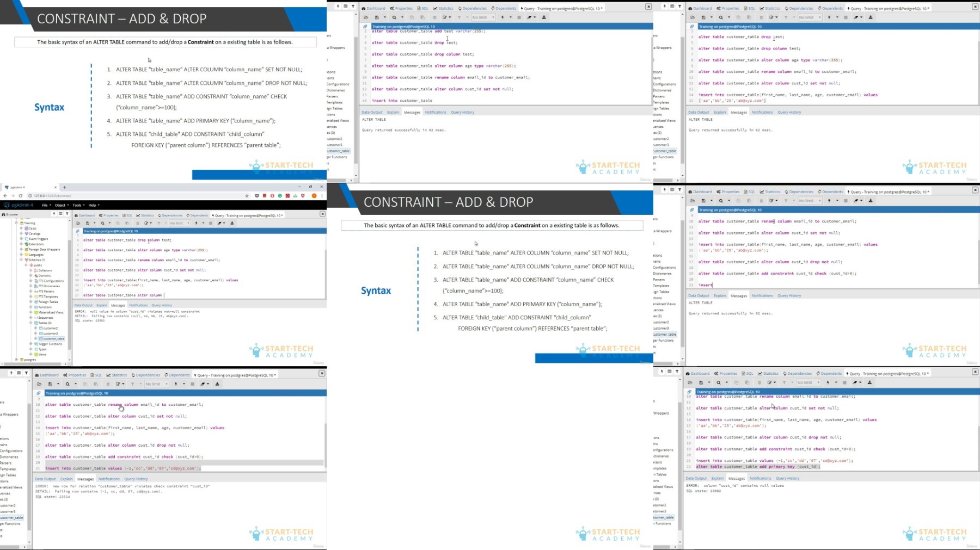Reload the pgAdmin page in Chrome
Image resolution: width=980 pixels, height=550 pixels.
click(21, 196)
